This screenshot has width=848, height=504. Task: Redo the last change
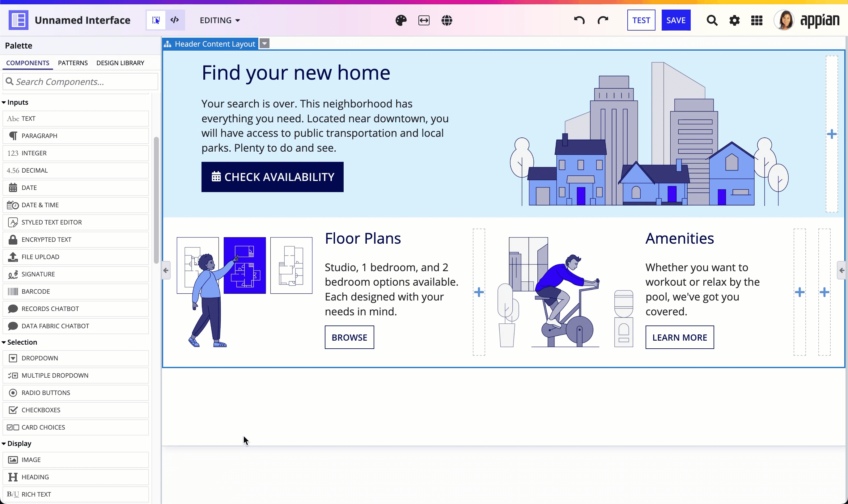(603, 20)
